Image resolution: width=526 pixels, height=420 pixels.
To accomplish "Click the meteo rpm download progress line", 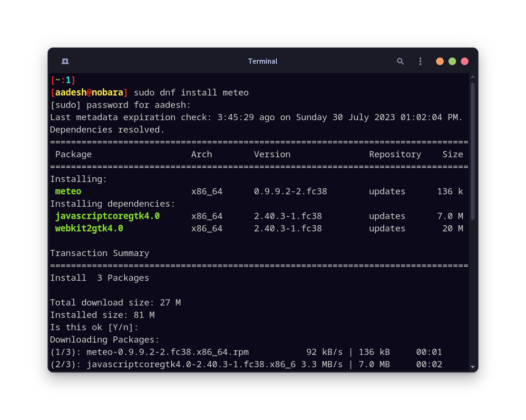I will click(x=149, y=352).
